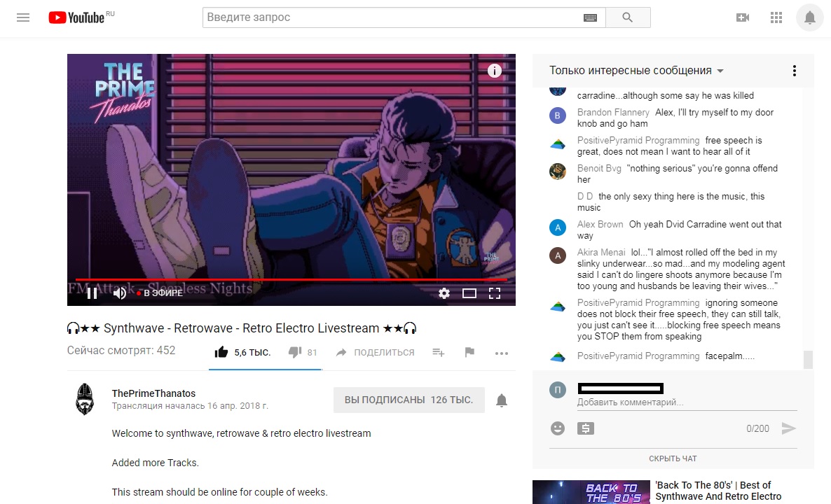Open 'Back To The 80's' video title link
Screen dimensions: 831x504
click(x=718, y=491)
